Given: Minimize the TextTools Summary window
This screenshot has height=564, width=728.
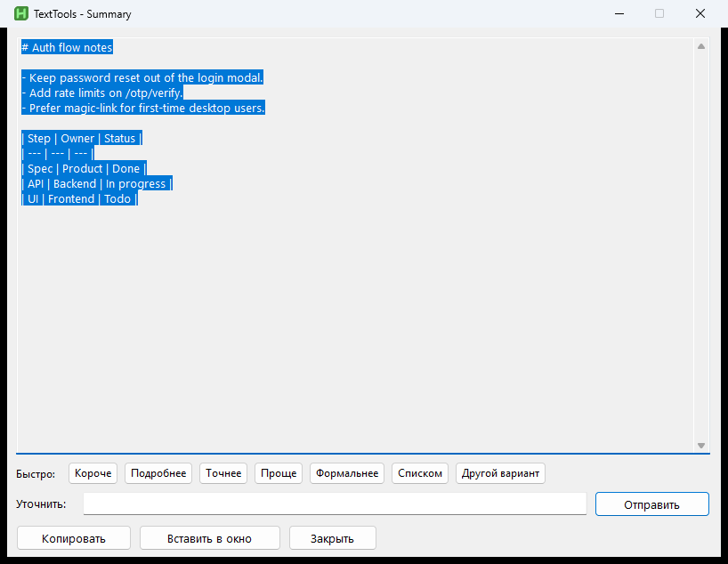Looking at the screenshot, I should click(x=619, y=13).
